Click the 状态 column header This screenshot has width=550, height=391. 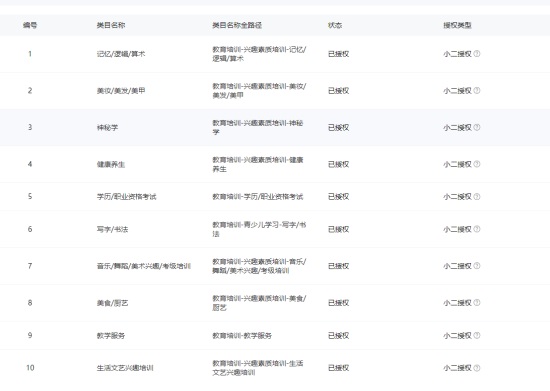pos(335,25)
